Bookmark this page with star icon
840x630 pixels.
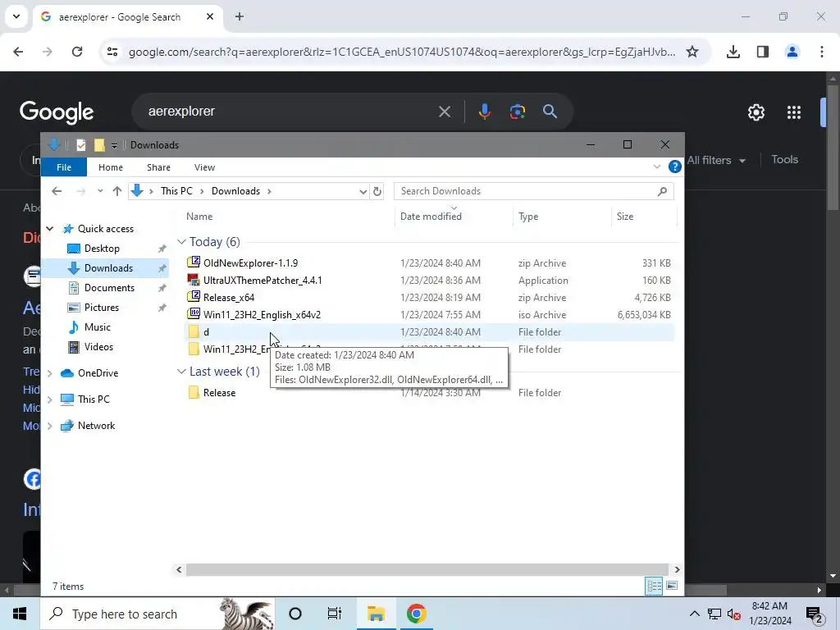point(692,52)
